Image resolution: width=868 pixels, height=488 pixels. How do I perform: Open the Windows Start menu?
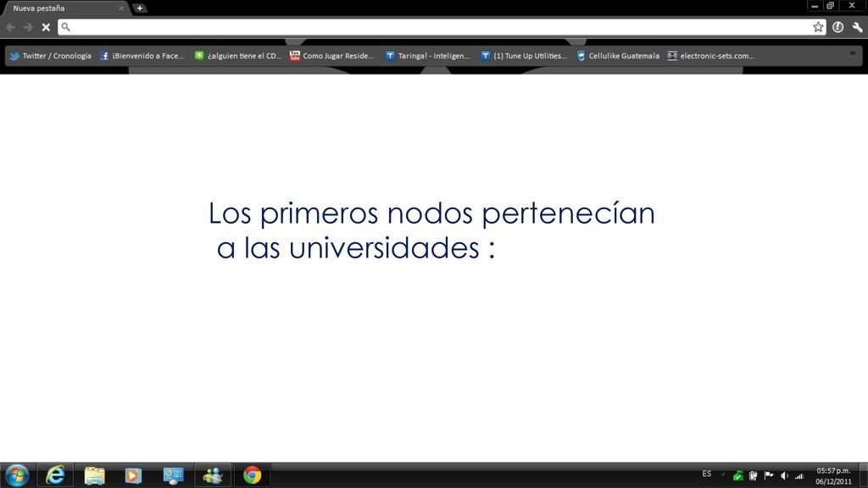click(17, 475)
